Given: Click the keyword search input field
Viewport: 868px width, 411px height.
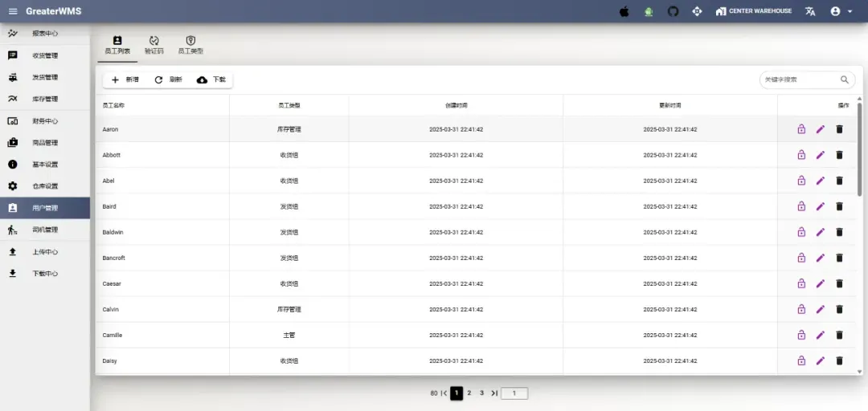Looking at the screenshot, I should coord(800,79).
